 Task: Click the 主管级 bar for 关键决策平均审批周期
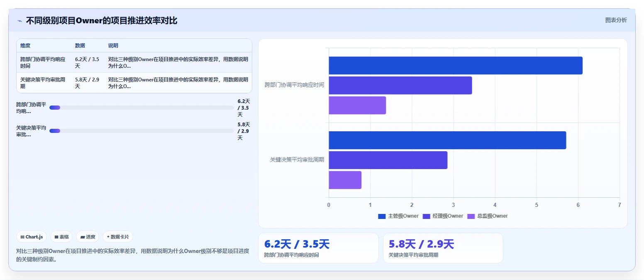coord(447,140)
